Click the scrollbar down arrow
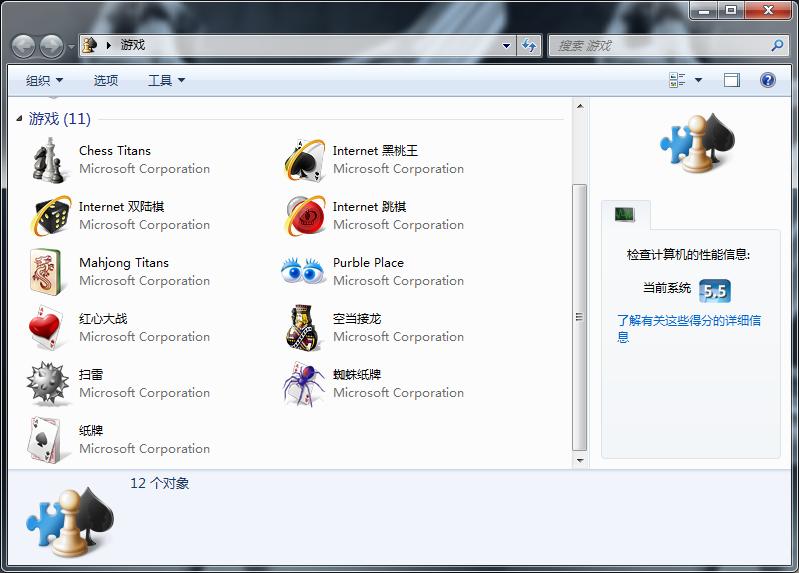The image size is (799, 573). 580,460
